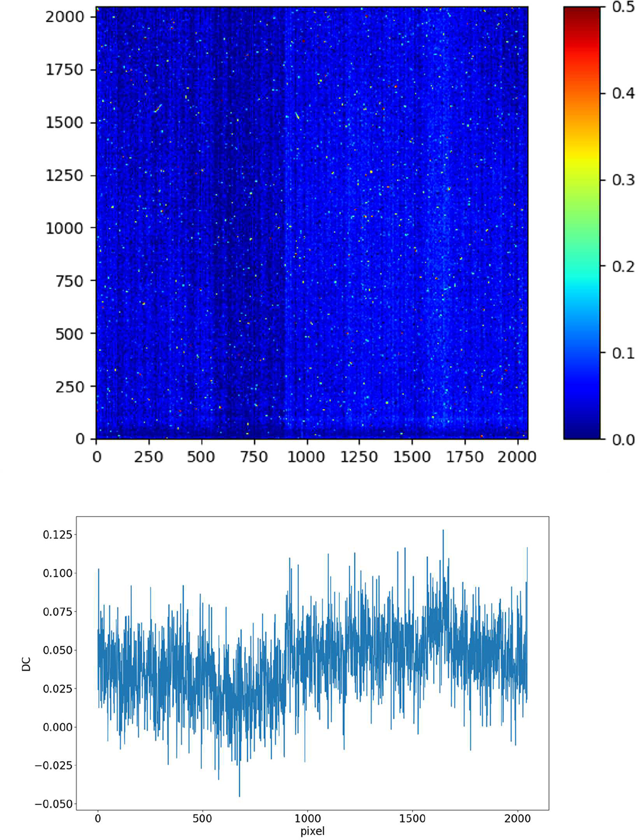Click the 1500 tick on the line plot x-axis
The width and height of the screenshot is (638, 840).
(412, 819)
